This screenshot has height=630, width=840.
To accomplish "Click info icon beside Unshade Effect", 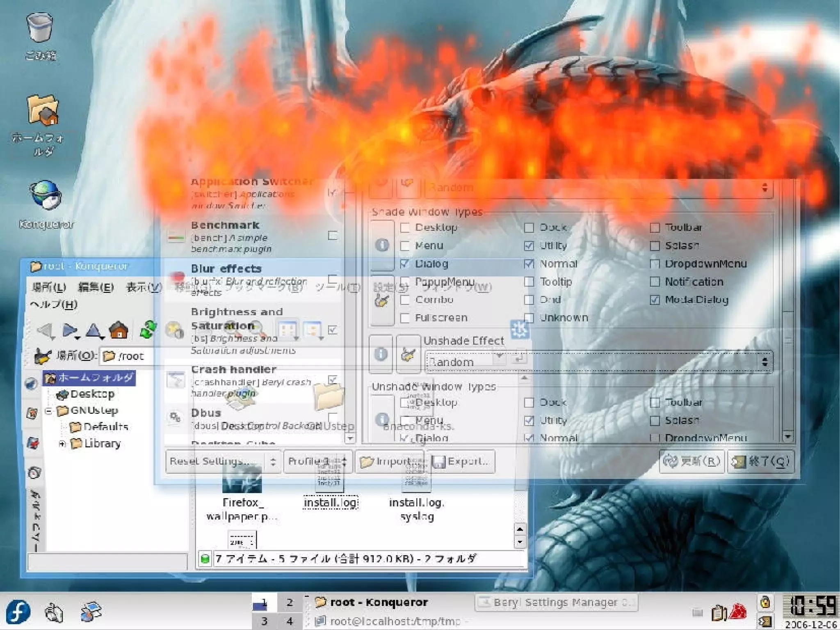I will (x=381, y=354).
